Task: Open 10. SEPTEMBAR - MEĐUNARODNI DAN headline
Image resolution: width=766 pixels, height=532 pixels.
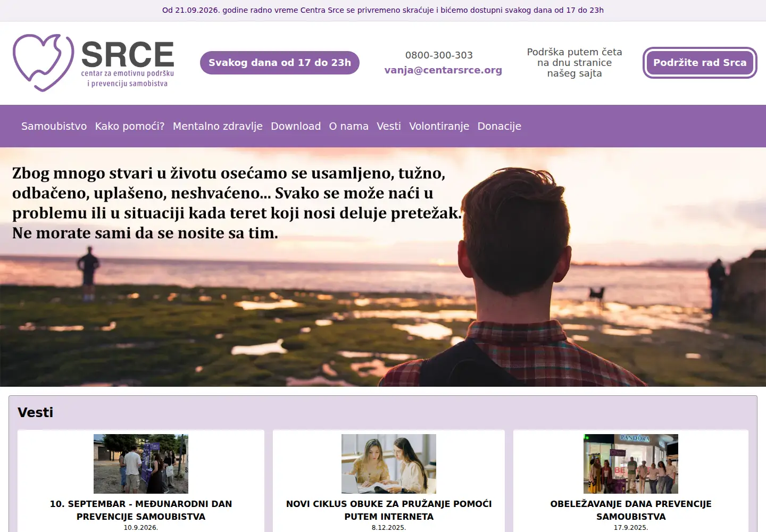Action: [x=141, y=510]
